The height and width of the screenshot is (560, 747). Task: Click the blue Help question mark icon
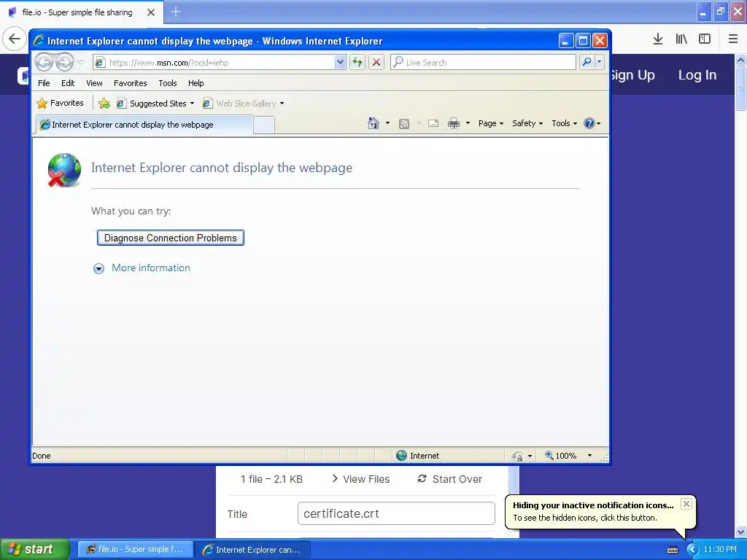pyautogui.click(x=589, y=123)
